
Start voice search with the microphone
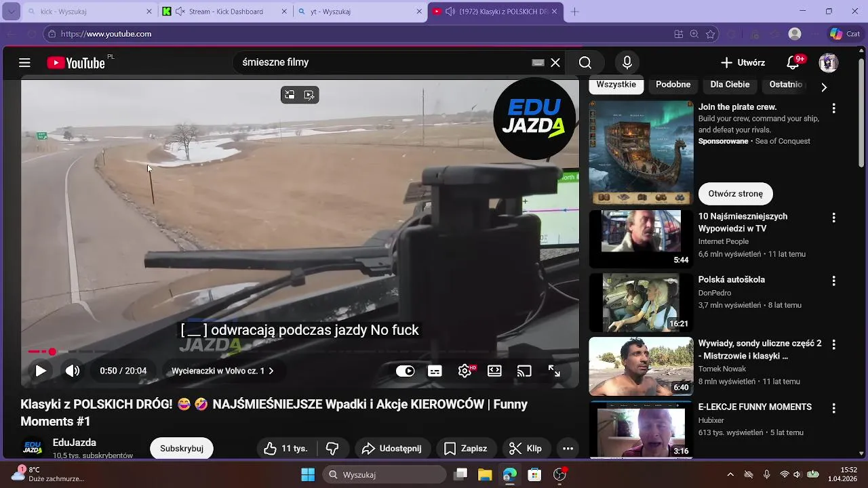pos(627,62)
